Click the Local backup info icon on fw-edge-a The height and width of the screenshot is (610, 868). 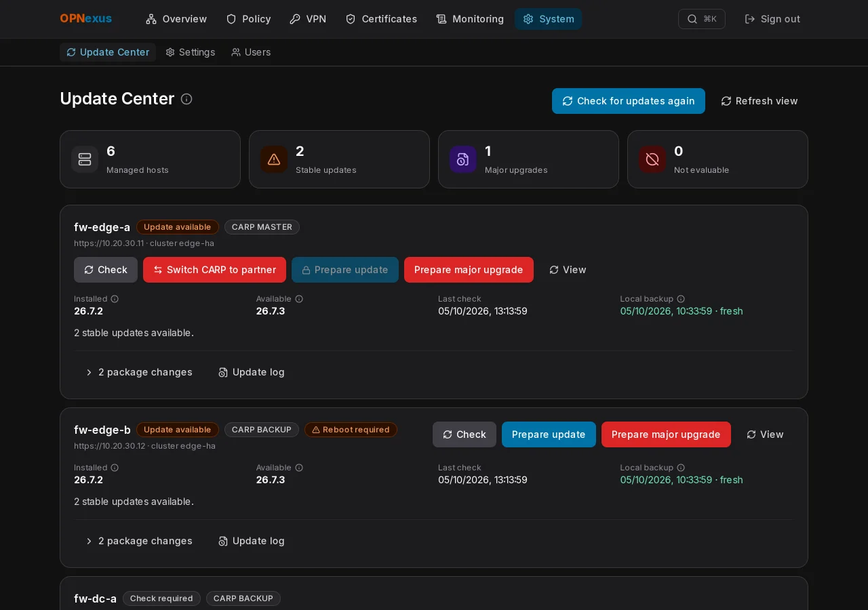click(681, 299)
